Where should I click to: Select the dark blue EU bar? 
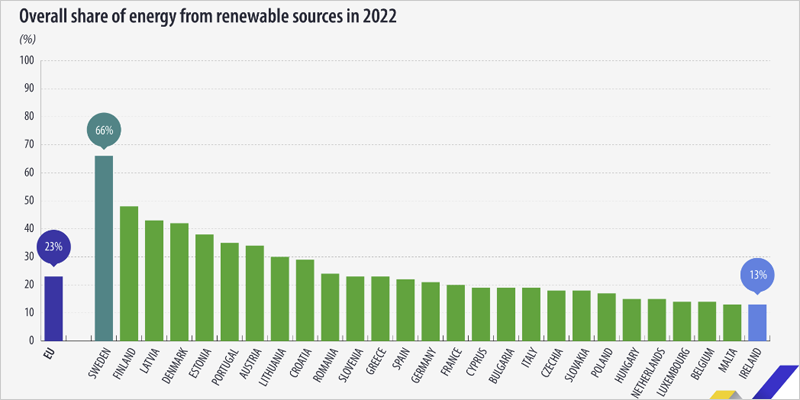(x=54, y=308)
